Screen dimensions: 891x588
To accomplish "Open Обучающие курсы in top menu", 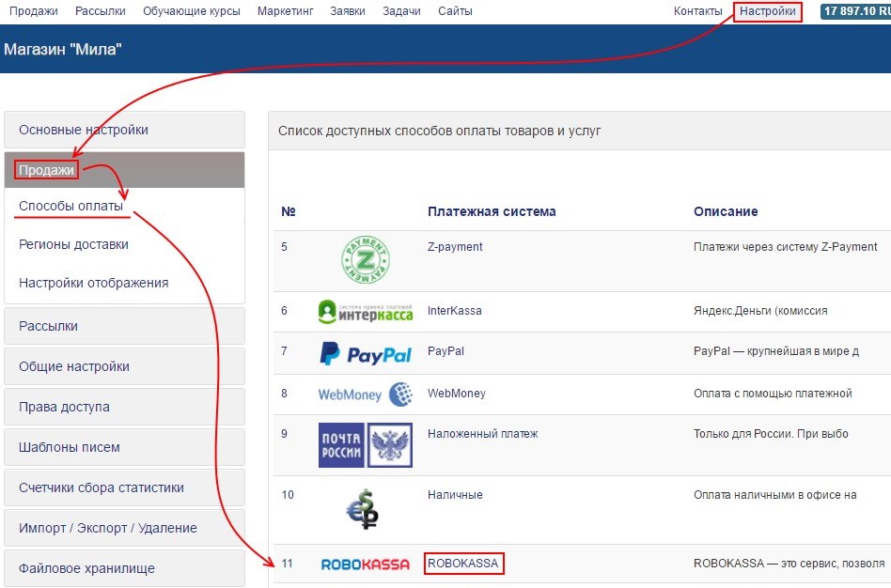I will click(x=191, y=11).
